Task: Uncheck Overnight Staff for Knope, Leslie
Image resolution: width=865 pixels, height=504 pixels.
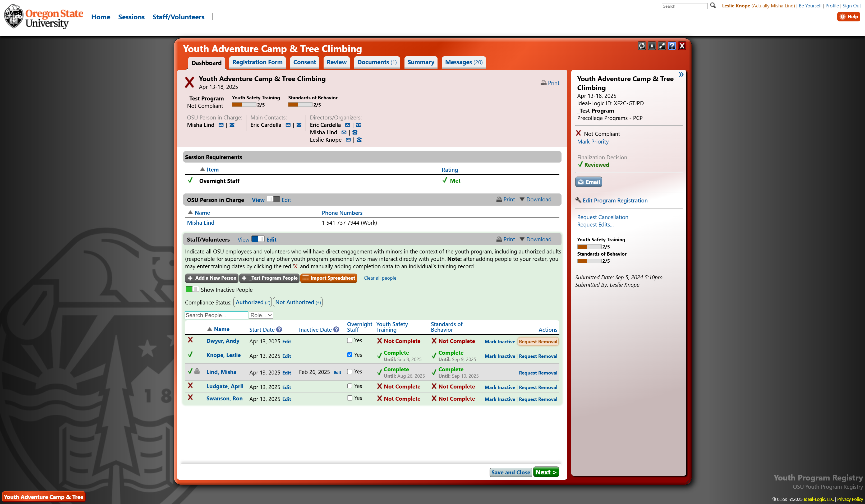Action: pyautogui.click(x=349, y=355)
